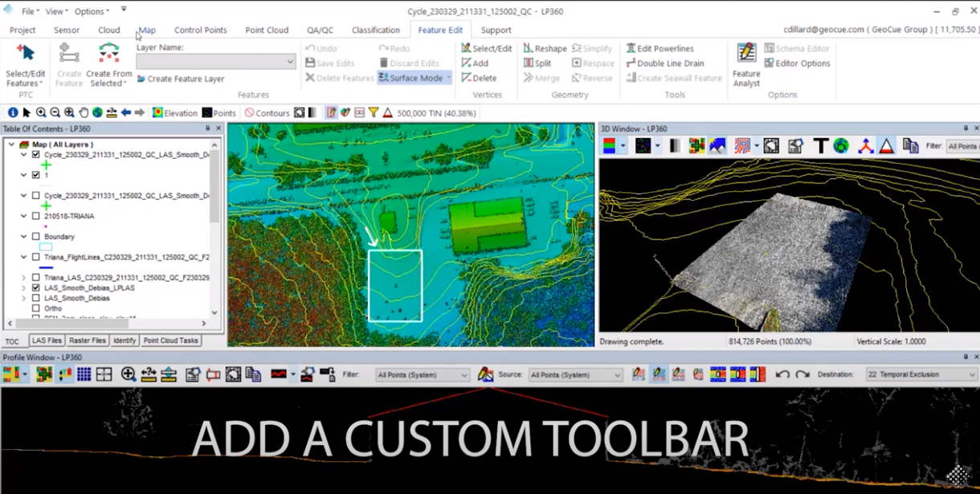Click the zoom out magnifier
This screenshot has height=494, width=980.
[x=55, y=113]
